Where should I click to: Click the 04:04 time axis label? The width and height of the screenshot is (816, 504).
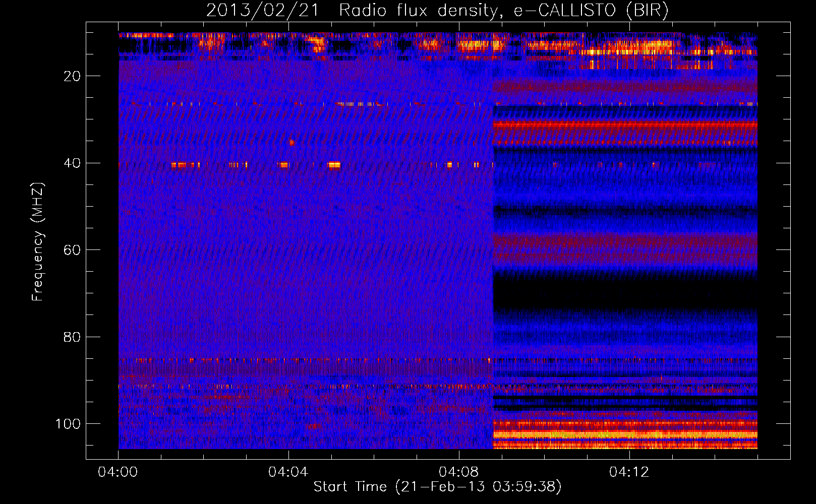pos(288,472)
